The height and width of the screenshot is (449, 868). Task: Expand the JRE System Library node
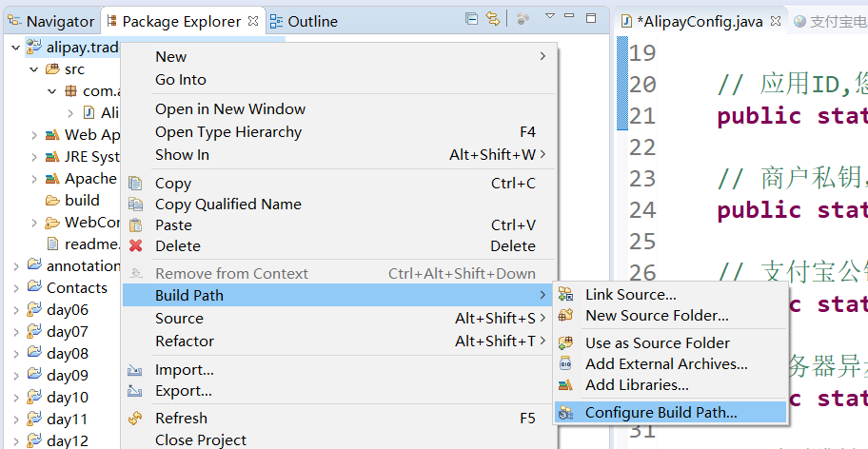(x=34, y=157)
